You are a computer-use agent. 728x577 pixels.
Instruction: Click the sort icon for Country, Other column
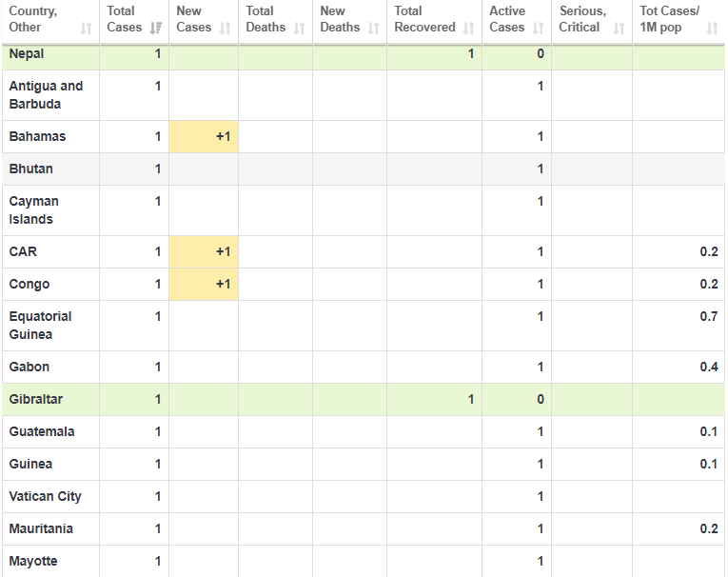pyautogui.click(x=87, y=28)
